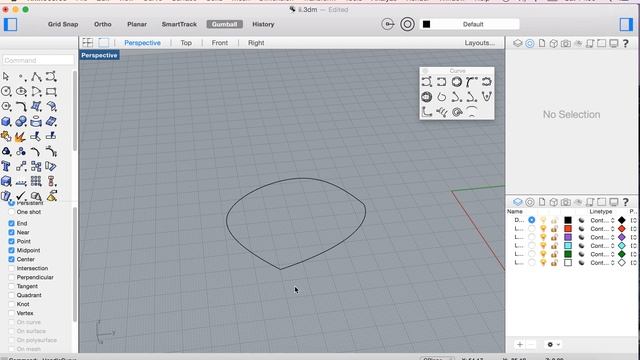Switch to the Right viewport tab
Image resolution: width=640 pixels, height=360 pixels.
point(256,43)
